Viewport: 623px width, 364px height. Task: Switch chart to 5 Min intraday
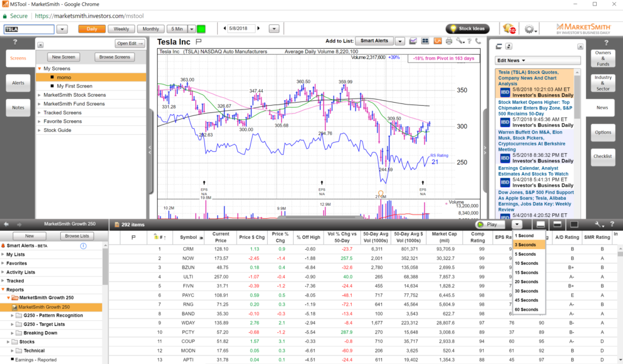click(x=177, y=29)
